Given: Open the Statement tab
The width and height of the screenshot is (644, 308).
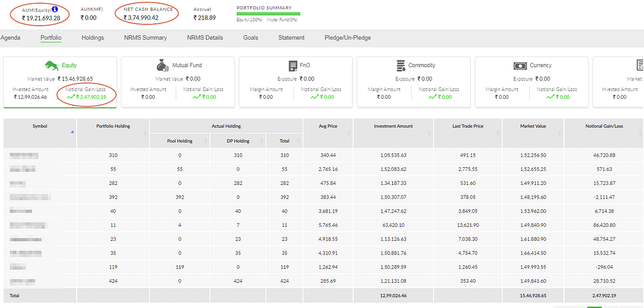Looking at the screenshot, I should coord(291,38).
